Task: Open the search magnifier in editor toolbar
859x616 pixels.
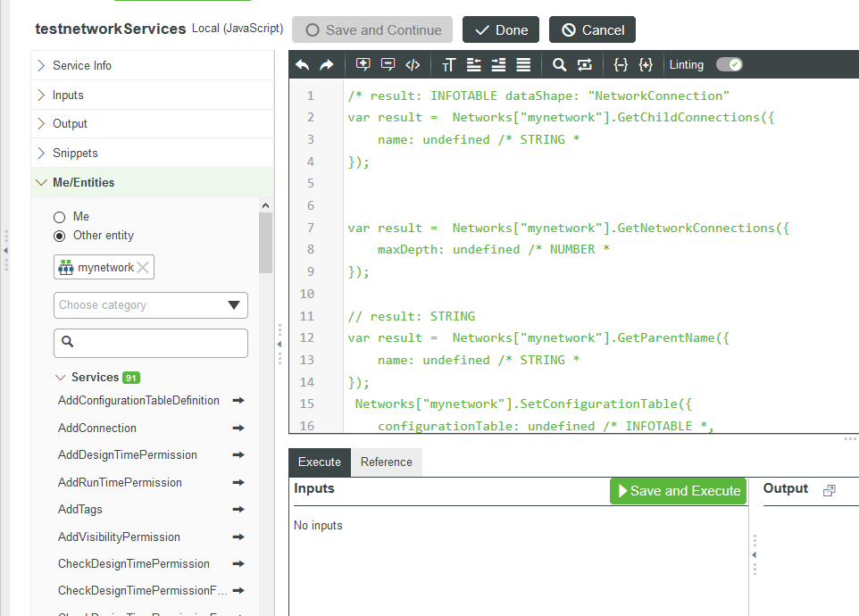Action: (559, 64)
